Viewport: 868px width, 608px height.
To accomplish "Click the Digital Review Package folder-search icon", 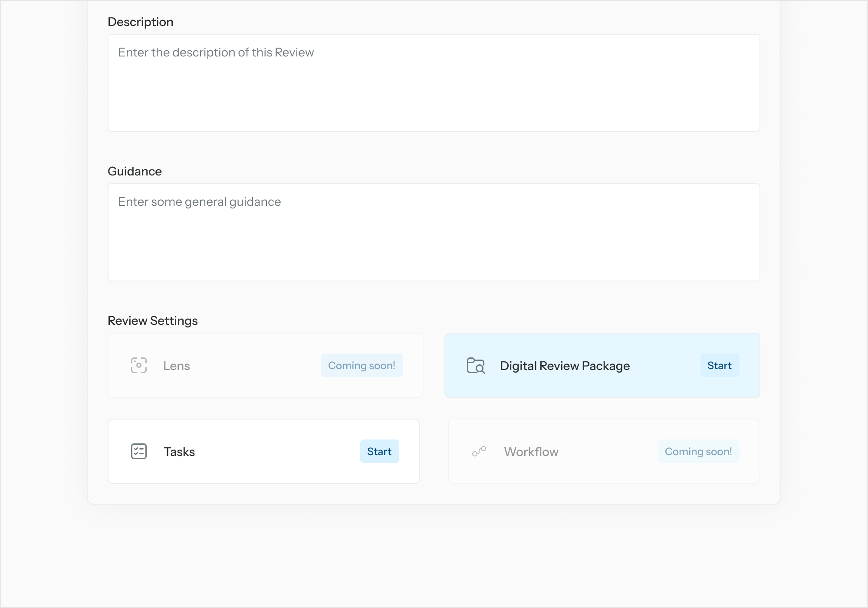I will coord(476,365).
